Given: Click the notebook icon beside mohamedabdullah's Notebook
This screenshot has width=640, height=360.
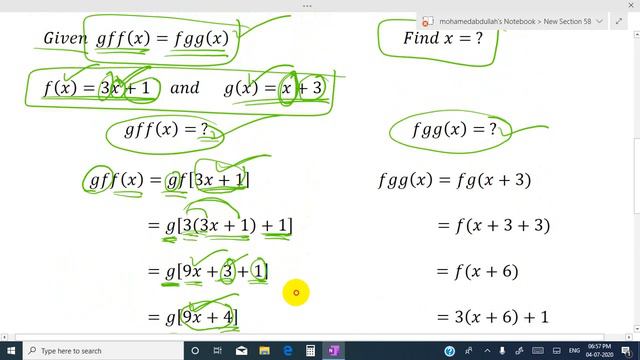Looking at the screenshot, I should point(427,21).
